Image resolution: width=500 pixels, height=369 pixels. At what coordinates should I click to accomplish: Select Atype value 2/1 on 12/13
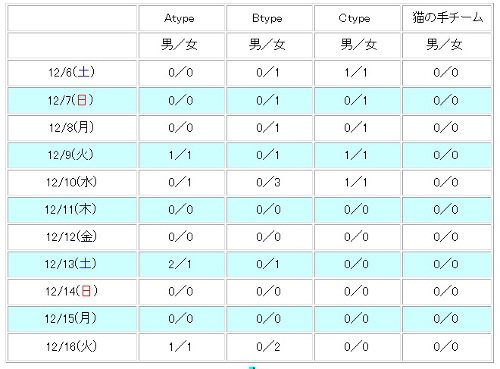(182, 264)
